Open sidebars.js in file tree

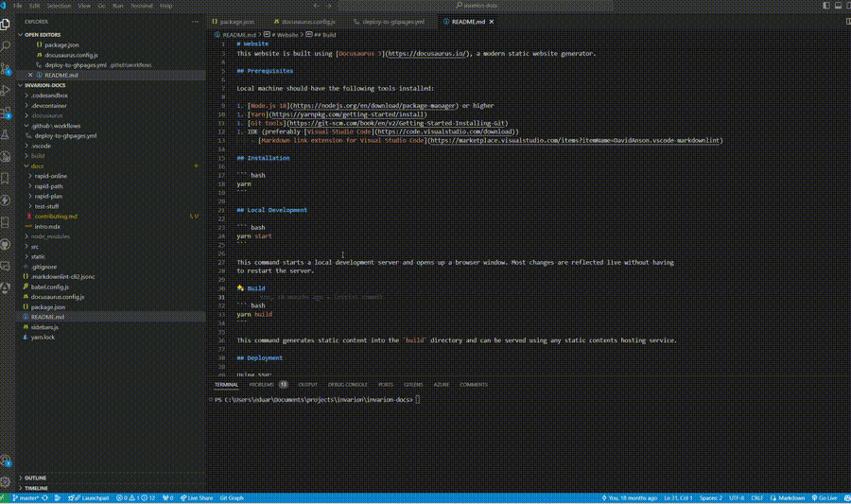coord(44,327)
